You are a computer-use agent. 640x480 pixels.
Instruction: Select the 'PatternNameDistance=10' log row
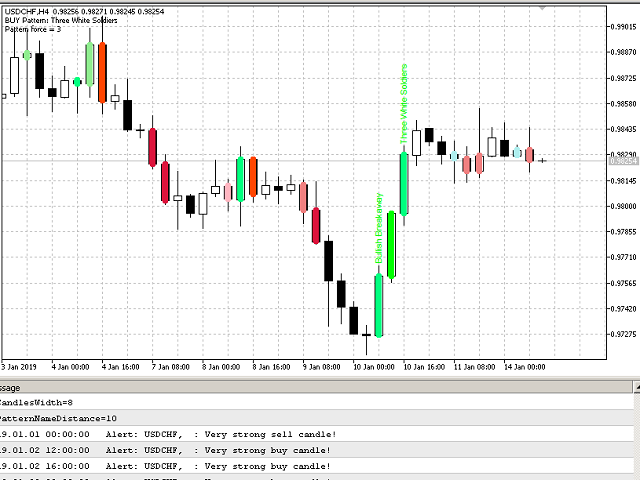316,418
